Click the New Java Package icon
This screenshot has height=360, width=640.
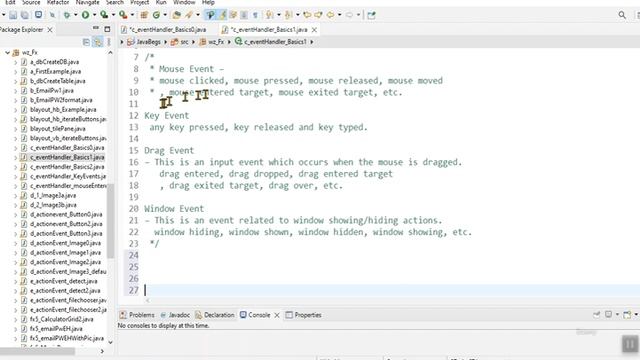click(x=144, y=15)
